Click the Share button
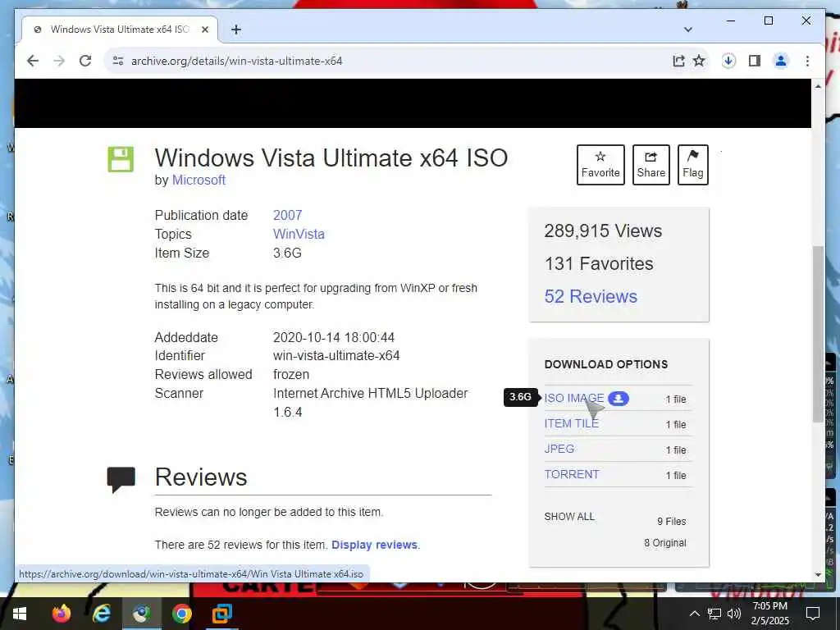Screen dimensions: 840x630 pyautogui.click(x=651, y=164)
